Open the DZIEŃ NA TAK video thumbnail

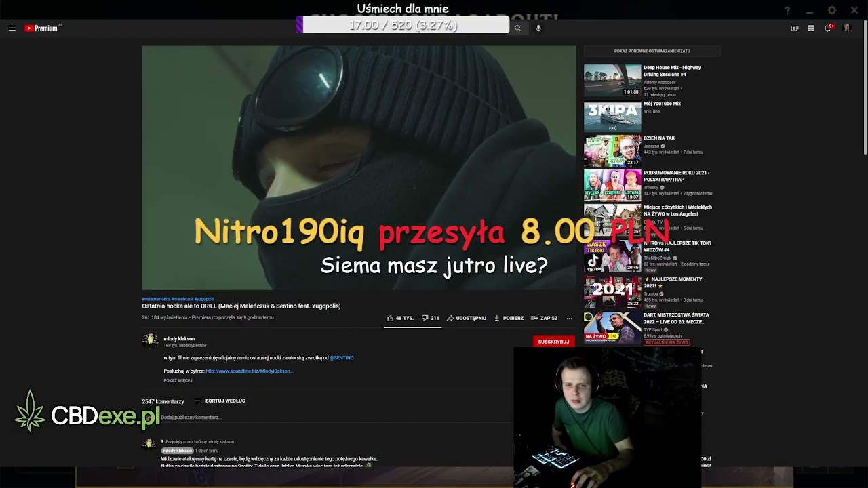point(612,150)
